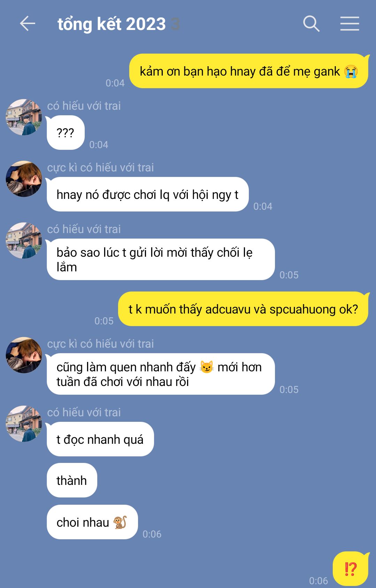Tap the avatar beside "t đọc nhanh quá"
The width and height of the screenshot is (376, 588).
coord(24,424)
